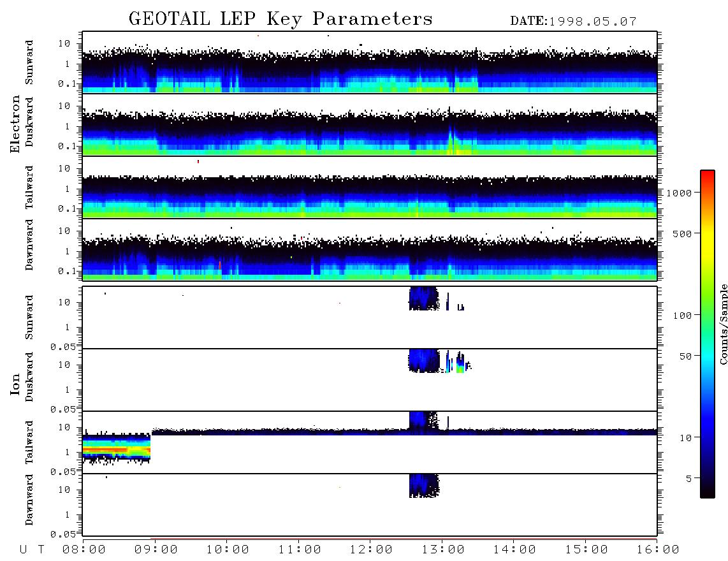The width and height of the screenshot is (728, 561).
Task: Click the "13:00" time axis label
Action: (x=443, y=550)
